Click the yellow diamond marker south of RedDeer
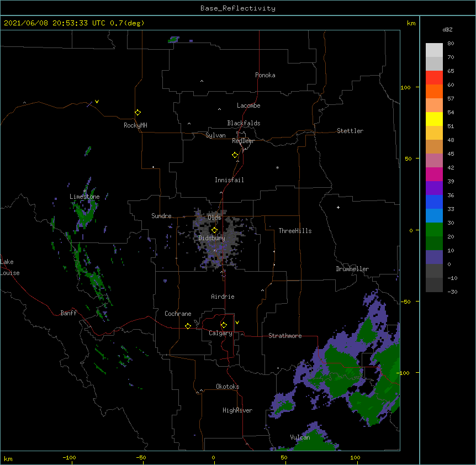 [x=235, y=155]
